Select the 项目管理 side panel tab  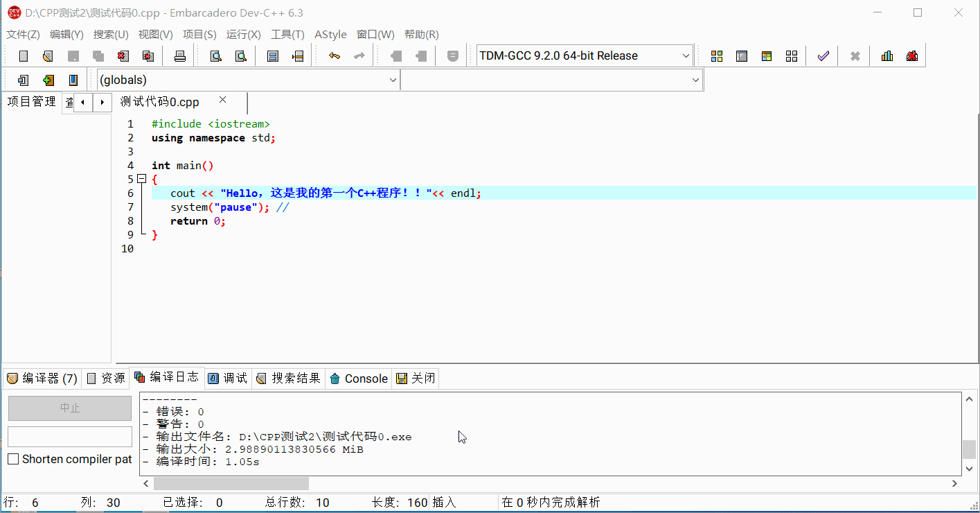(31, 102)
